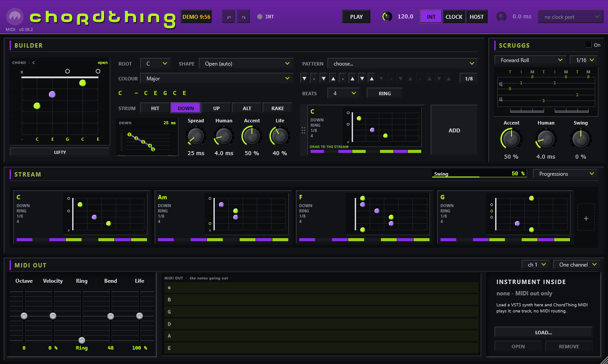Image resolution: width=608 pixels, height=364 pixels.
Task: Toggle the eighth pattern step up arrow
Action: coord(371,79)
